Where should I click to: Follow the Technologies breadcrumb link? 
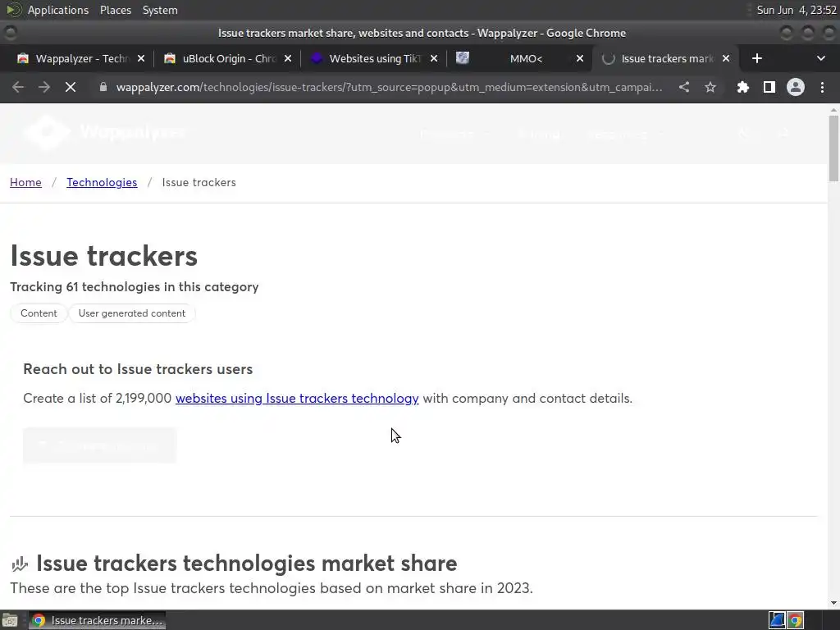(102, 182)
